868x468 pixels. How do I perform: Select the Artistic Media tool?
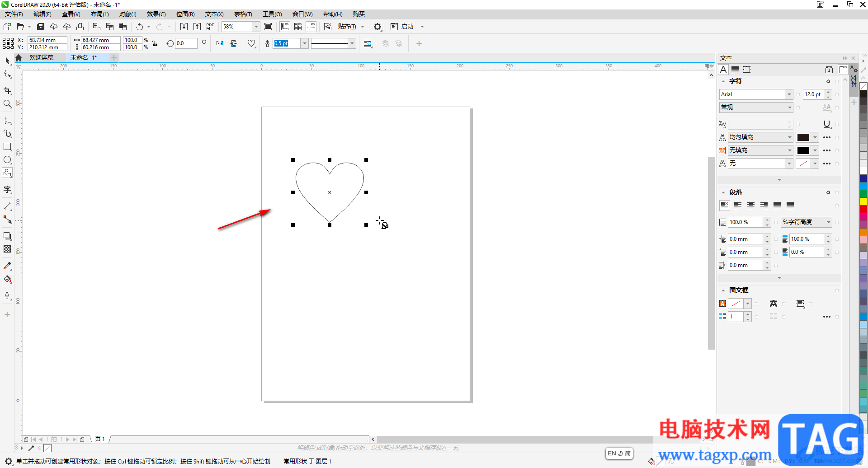[x=7, y=134]
